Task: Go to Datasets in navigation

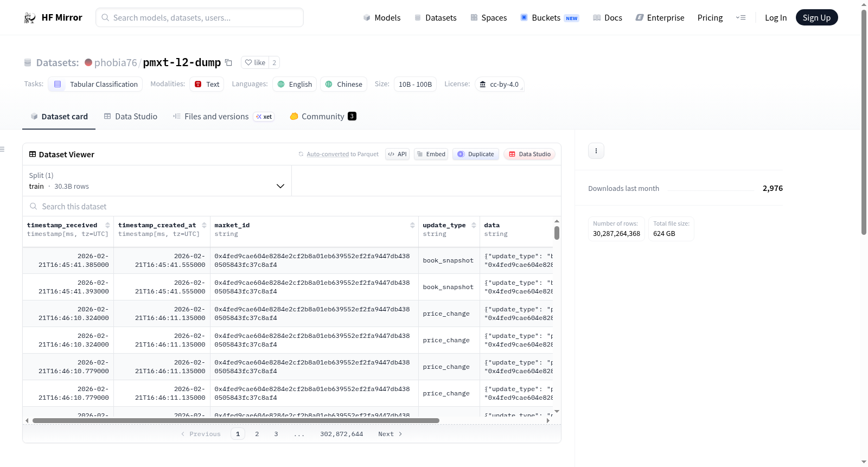Action: click(435, 18)
